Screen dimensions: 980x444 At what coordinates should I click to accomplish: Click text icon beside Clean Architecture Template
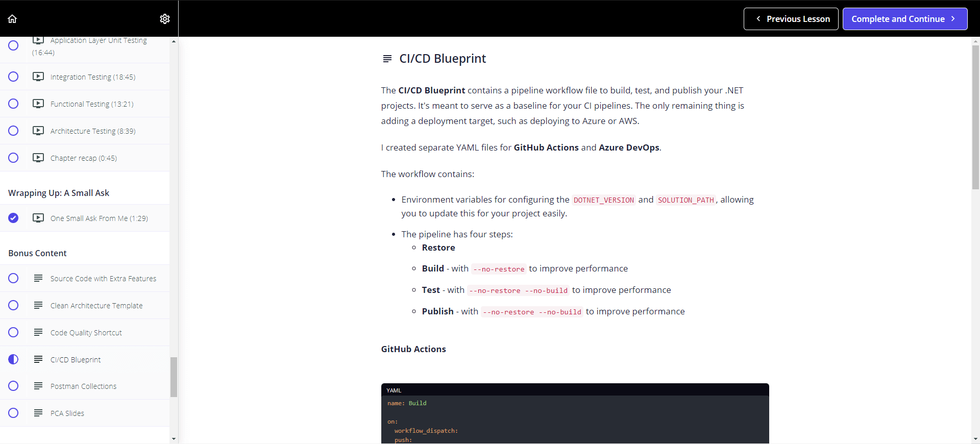click(38, 305)
